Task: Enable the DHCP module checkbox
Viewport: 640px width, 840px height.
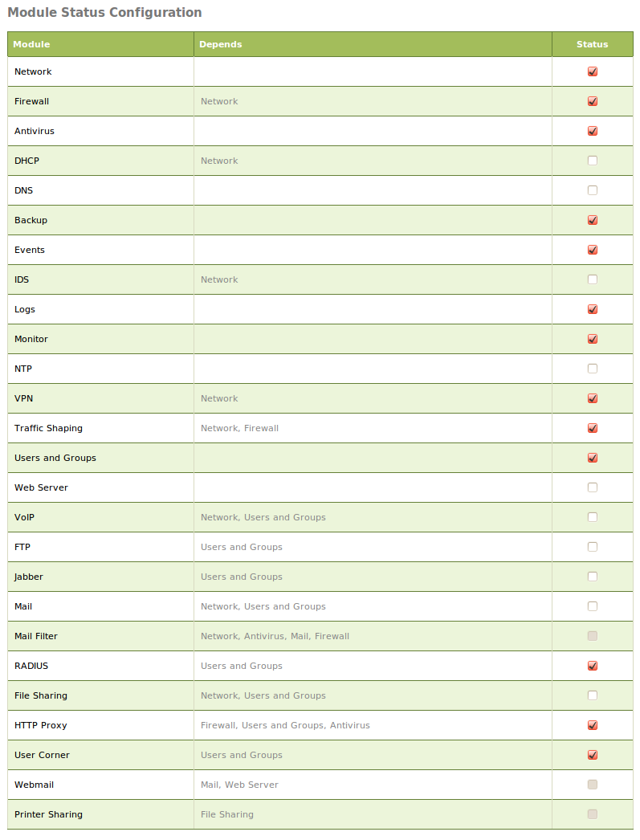Action: tap(593, 161)
